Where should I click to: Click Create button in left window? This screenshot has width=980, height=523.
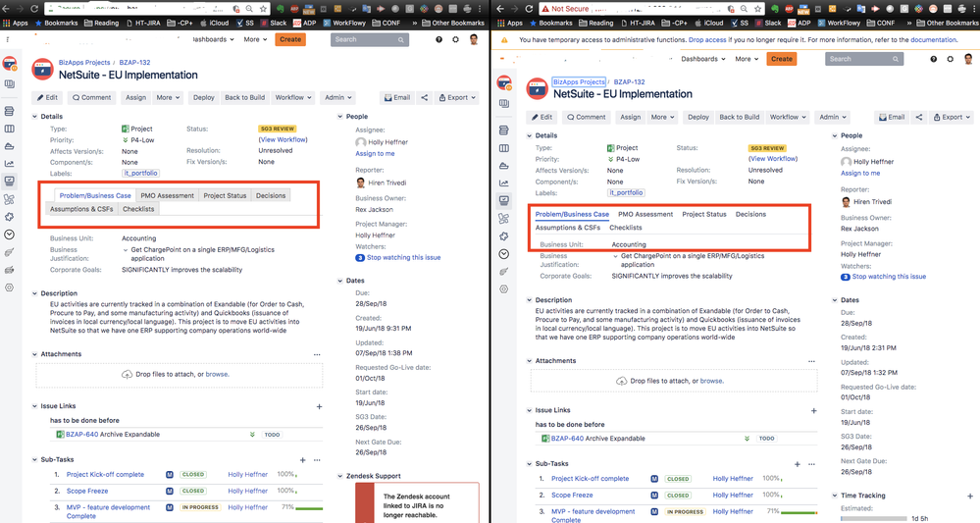[x=290, y=39]
